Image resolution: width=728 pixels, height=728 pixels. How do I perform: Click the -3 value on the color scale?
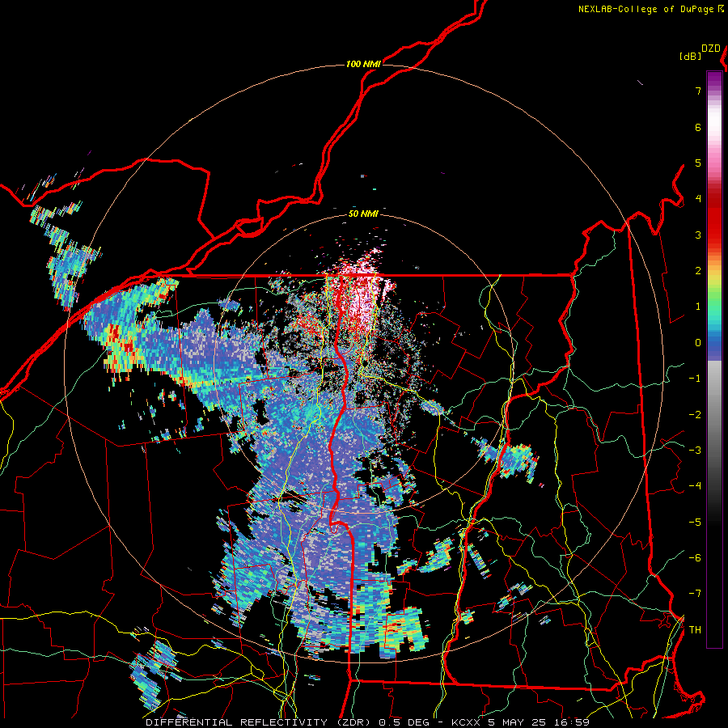[695, 451]
